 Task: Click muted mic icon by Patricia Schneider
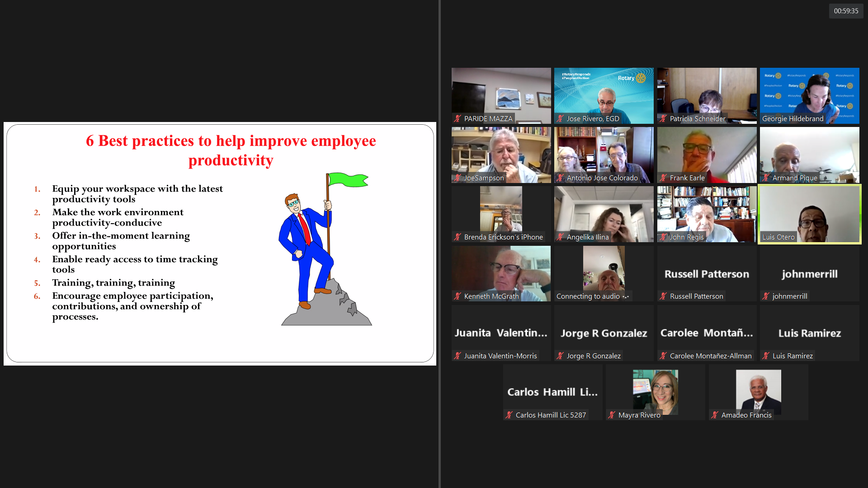(x=663, y=119)
